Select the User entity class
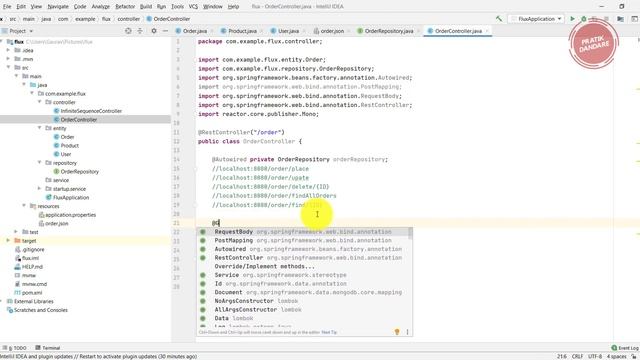Viewport: 640px width, 360px height. 66,154
